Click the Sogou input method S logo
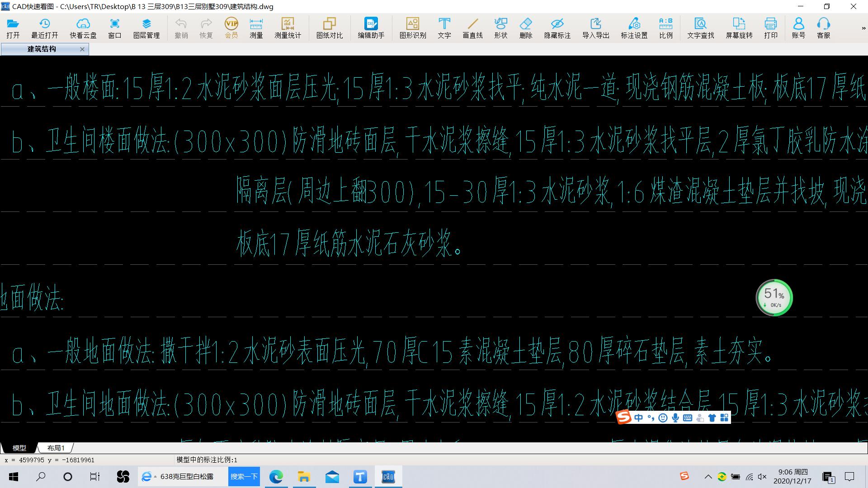The height and width of the screenshot is (488, 868). tap(624, 418)
